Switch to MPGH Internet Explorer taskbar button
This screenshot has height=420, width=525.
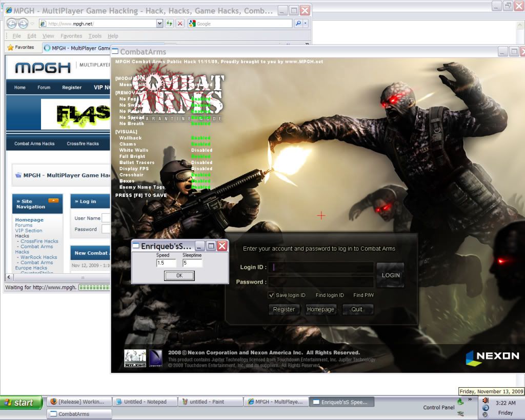pyautogui.click(x=276, y=402)
